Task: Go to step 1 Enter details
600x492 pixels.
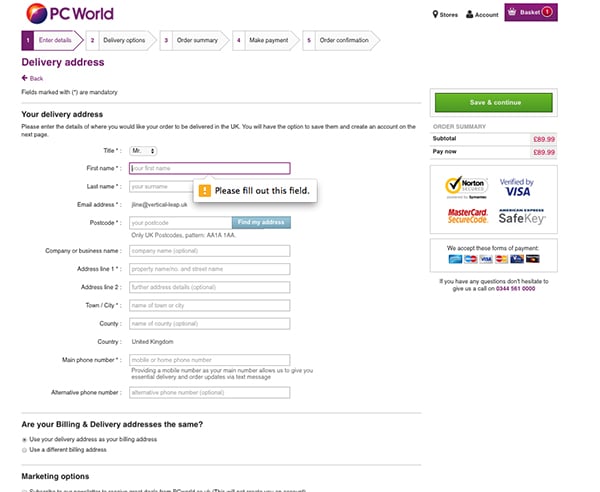Action: [52, 40]
